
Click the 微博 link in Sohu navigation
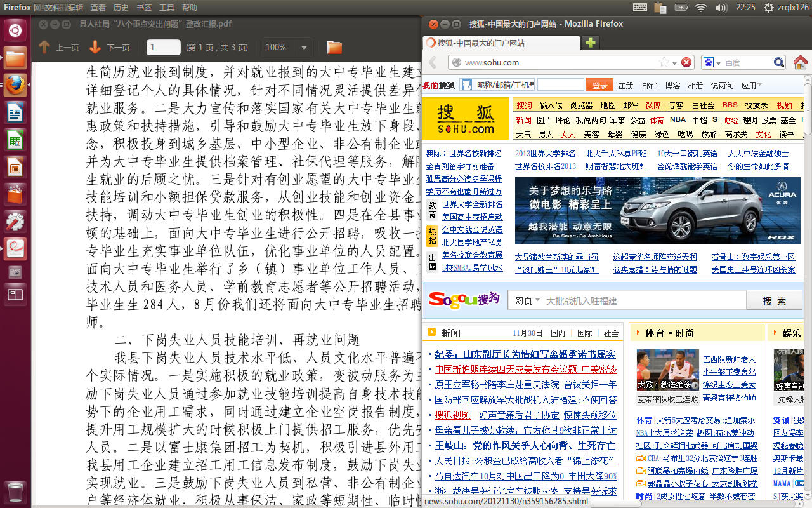click(x=653, y=105)
